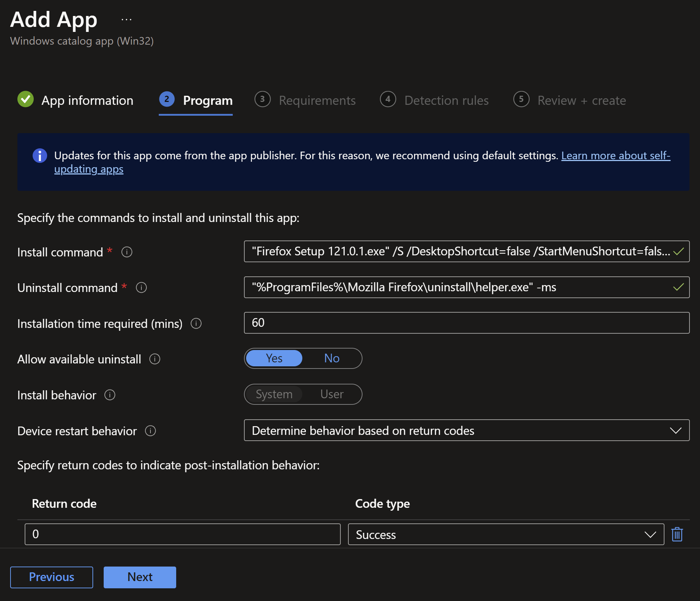Image resolution: width=700 pixels, height=601 pixels.
Task: Click the Next button
Action: 140,577
